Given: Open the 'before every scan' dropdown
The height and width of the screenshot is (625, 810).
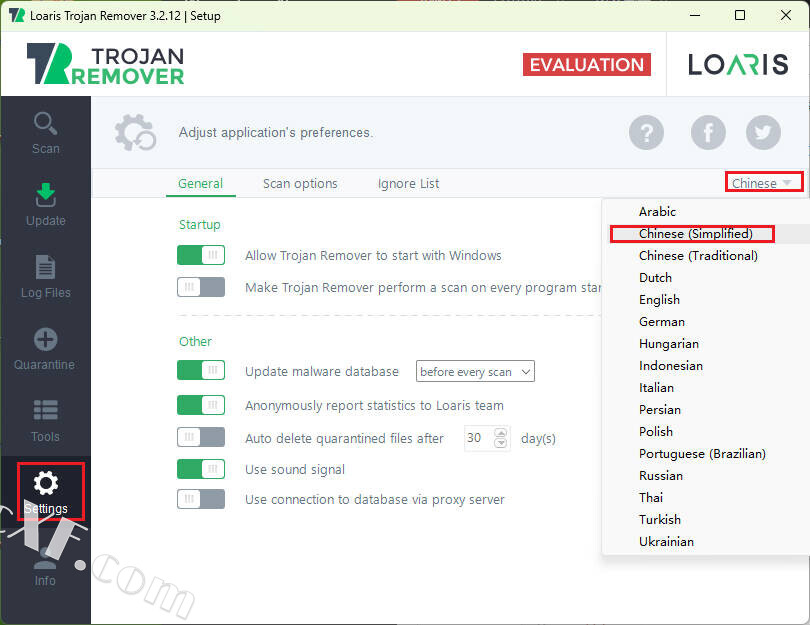Looking at the screenshot, I should 475,371.
